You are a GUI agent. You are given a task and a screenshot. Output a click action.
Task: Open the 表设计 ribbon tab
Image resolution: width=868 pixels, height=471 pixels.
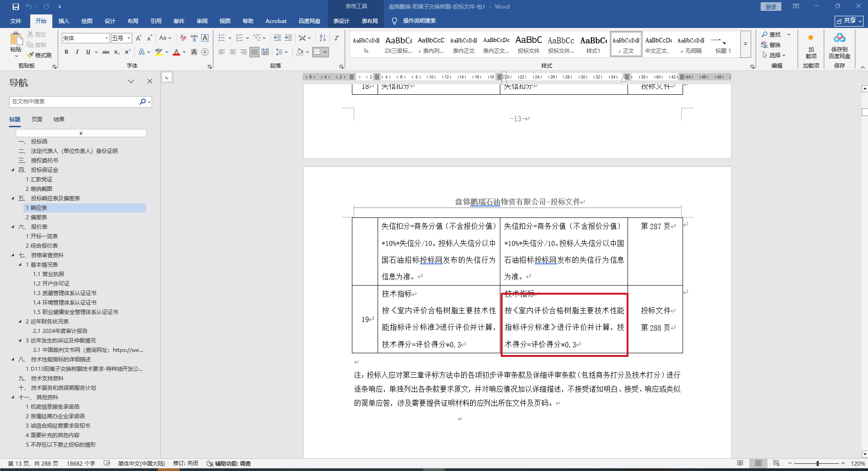coord(342,21)
